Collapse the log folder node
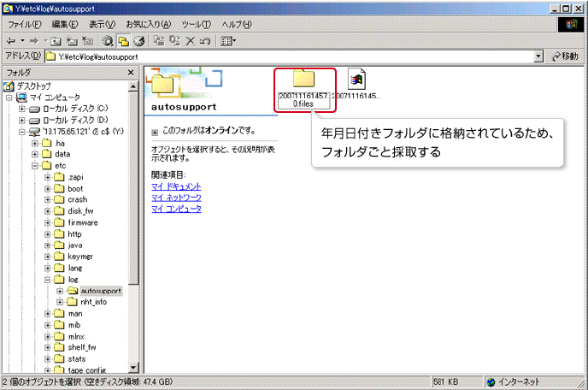The height and width of the screenshot is (390, 588). (x=48, y=280)
